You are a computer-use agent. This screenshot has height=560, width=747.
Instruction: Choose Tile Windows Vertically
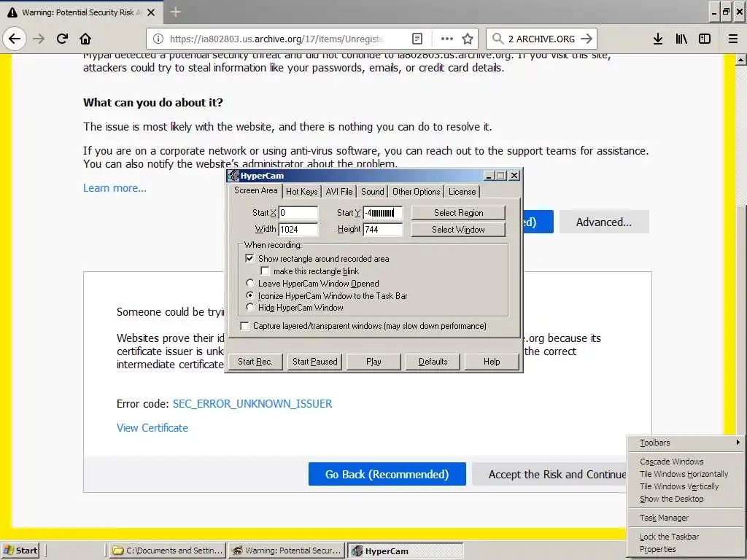pos(686,486)
